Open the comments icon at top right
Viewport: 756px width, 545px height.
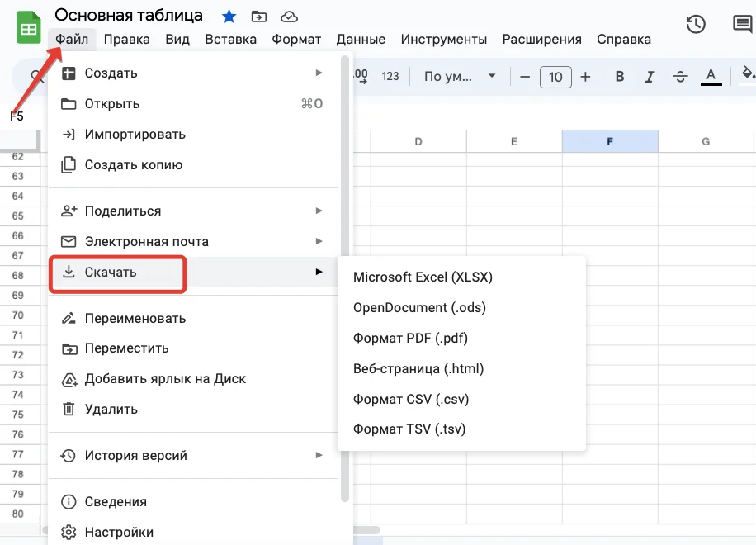(742, 24)
